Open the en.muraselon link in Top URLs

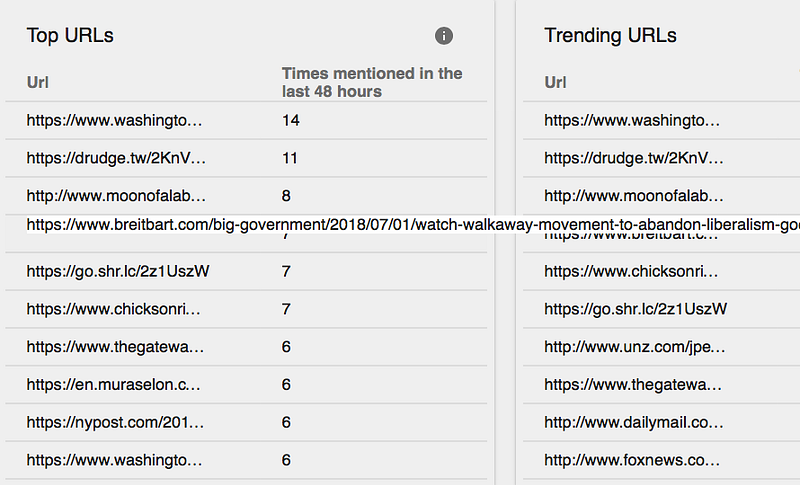(114, 385)
